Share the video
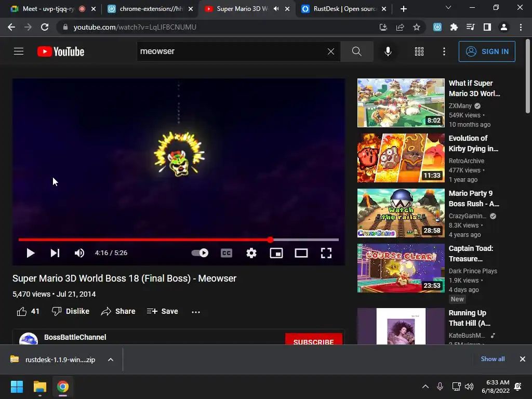The image size is (532, 399). point(118,311)
